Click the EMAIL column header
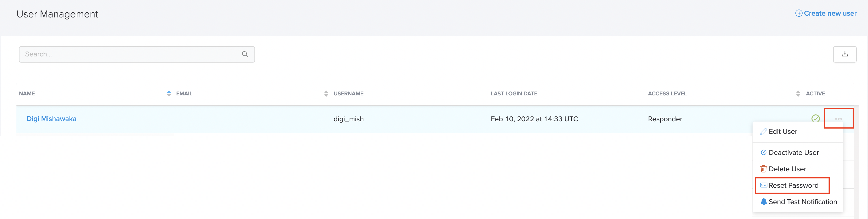This screenshot has width=868, height=219. point(184,94)
